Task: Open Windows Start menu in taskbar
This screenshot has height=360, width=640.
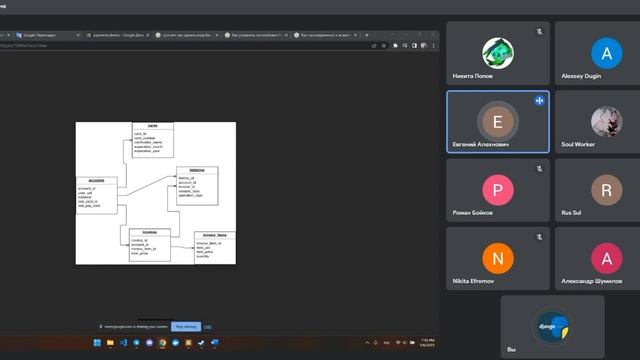Action: click(x=97, y=342)
